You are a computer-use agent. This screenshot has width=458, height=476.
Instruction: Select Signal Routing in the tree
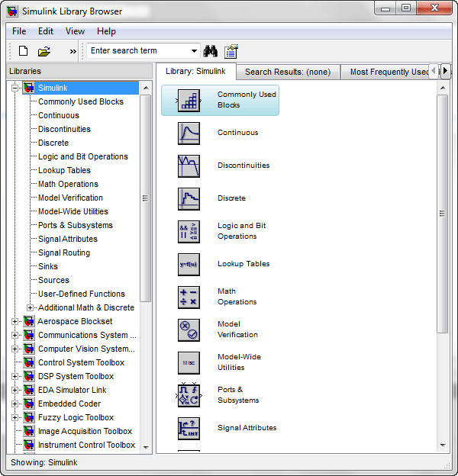[x=64, y=253]
